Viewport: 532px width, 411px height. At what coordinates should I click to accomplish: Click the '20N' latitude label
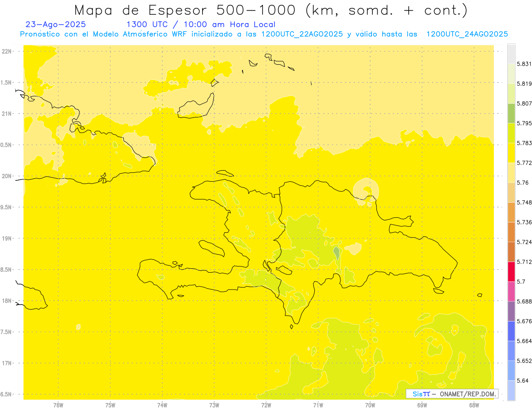pos(7,176)
